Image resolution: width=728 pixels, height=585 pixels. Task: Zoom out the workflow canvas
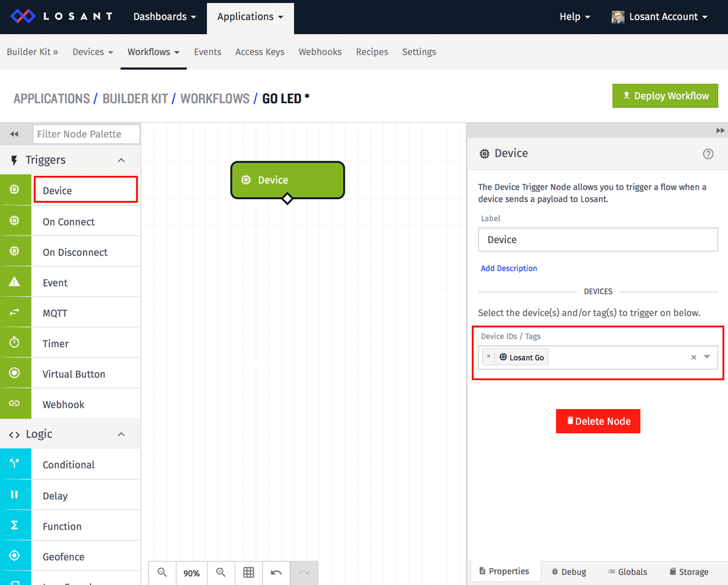(x=162, y=573)
